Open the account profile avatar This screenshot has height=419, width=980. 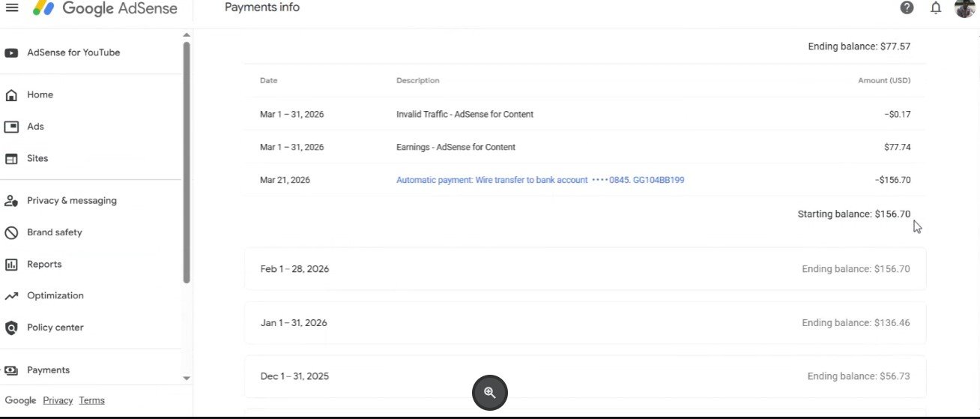pos(964,8)
